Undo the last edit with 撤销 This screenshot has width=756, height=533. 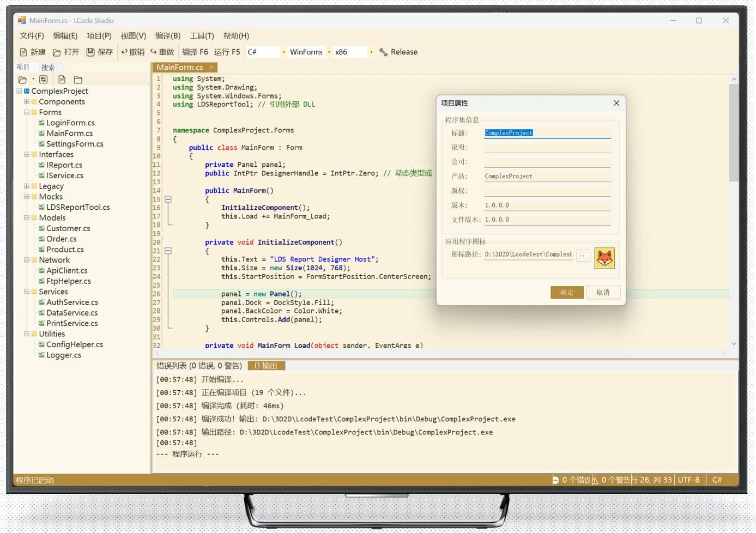[124, 52]
